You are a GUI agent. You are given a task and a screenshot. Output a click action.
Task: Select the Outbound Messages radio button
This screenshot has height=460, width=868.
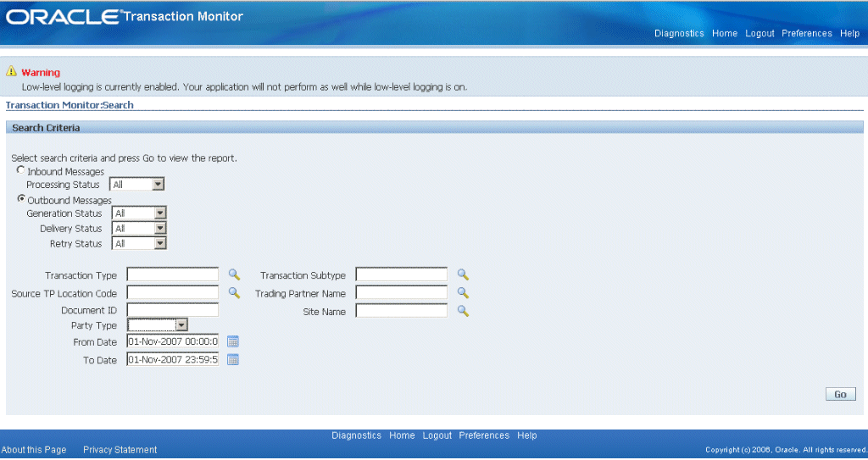click(21, 198)
